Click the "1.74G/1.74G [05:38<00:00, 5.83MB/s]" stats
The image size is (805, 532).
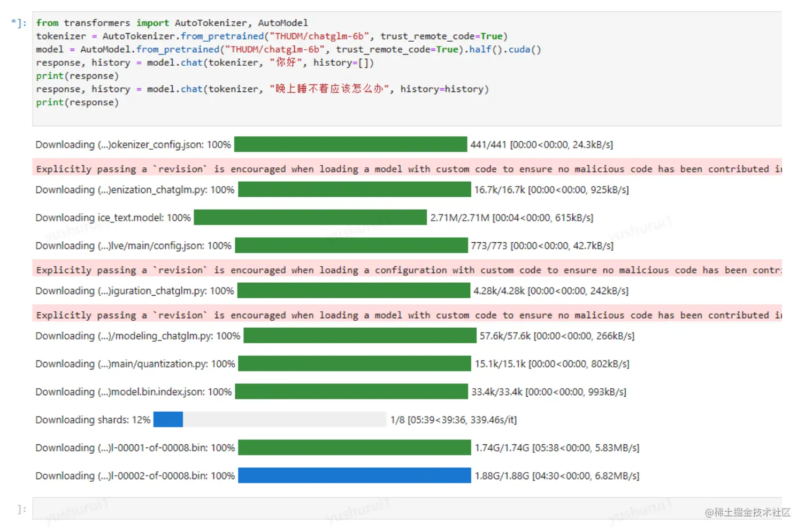[557, 448]
